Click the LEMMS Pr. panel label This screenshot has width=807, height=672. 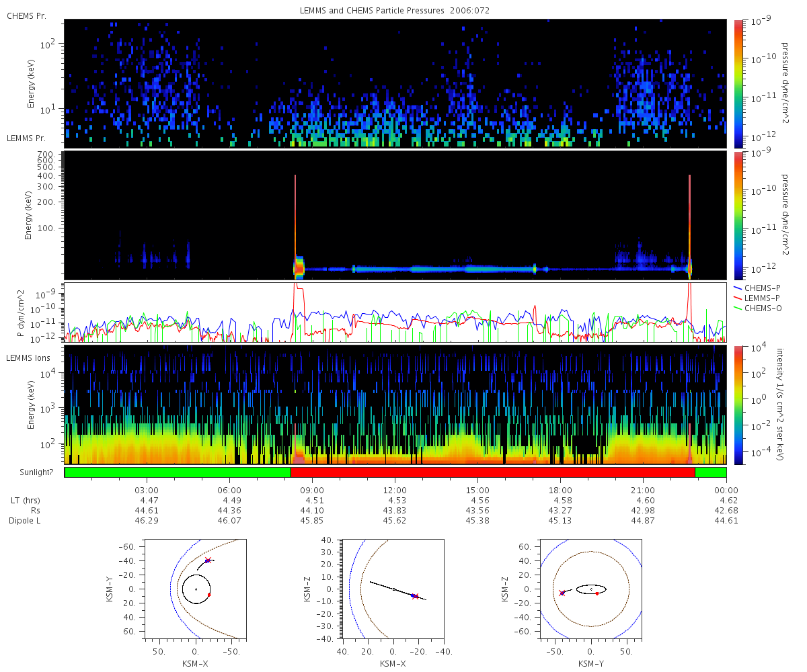click(26, 138)
